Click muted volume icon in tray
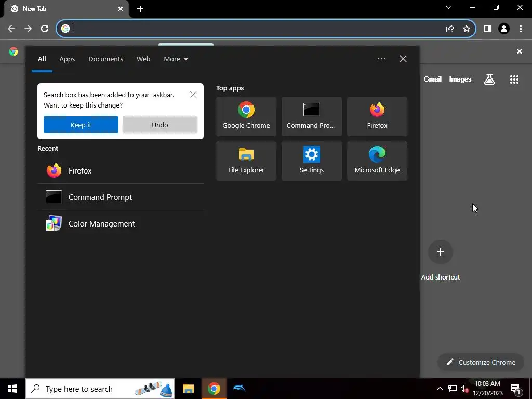 click(465, 389)
